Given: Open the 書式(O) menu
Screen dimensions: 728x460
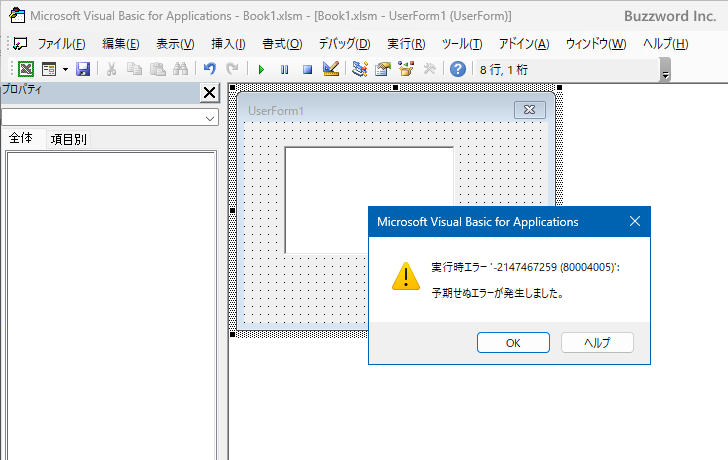Looking at the screenshot, I should click(x=282, y=44).
